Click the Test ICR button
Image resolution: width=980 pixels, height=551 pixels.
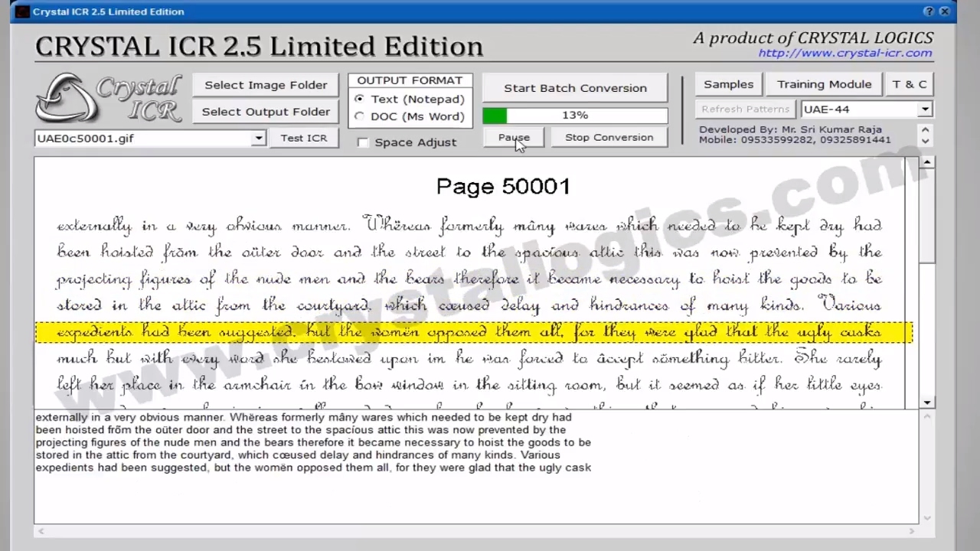coord(303,138)
